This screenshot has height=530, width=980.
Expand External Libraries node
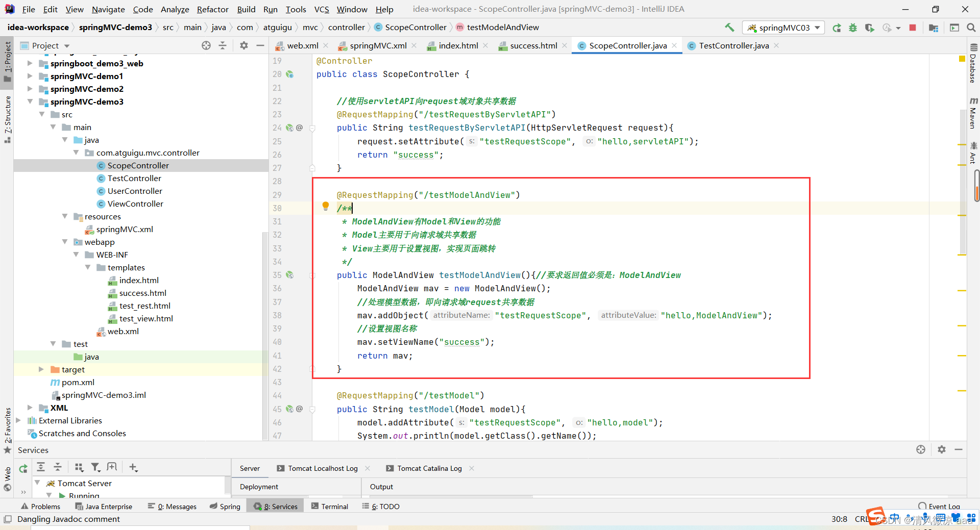pyautogui.click(x=18, y=420)
